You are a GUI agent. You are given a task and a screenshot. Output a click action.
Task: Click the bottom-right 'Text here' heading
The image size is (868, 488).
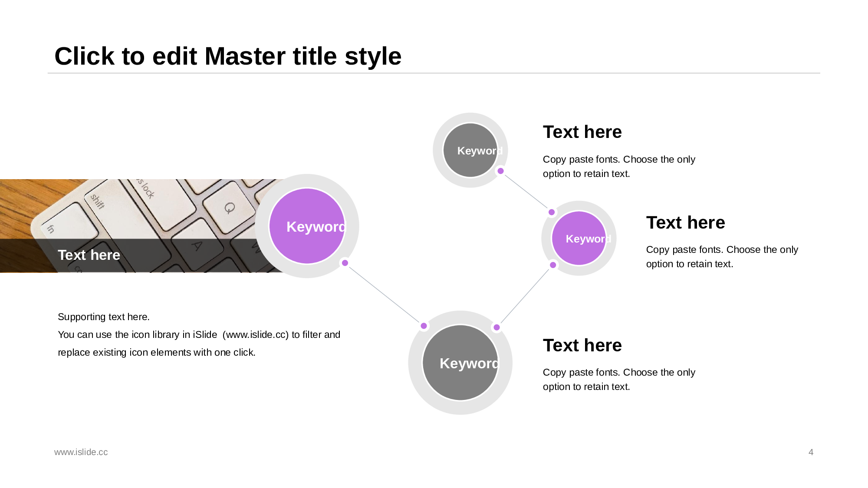[582, 345]
